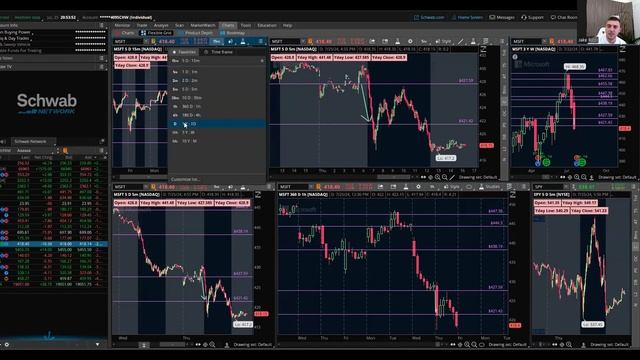Choose the 15 Y : M timeframe
The image size is (640, 360).
click(217, 141)
